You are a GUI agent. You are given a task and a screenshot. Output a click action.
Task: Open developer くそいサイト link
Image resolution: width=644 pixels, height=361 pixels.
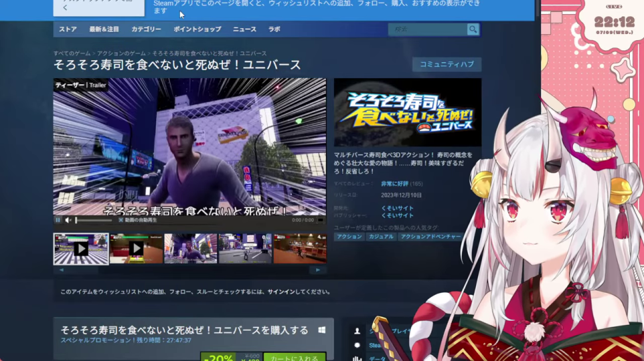pyautogui.click(x=397, y=208)
